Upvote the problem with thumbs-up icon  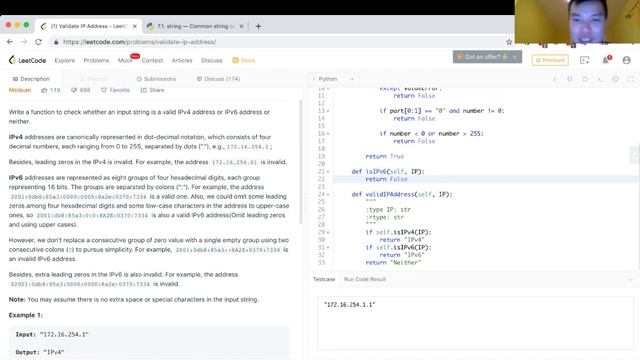coord(44,90)
